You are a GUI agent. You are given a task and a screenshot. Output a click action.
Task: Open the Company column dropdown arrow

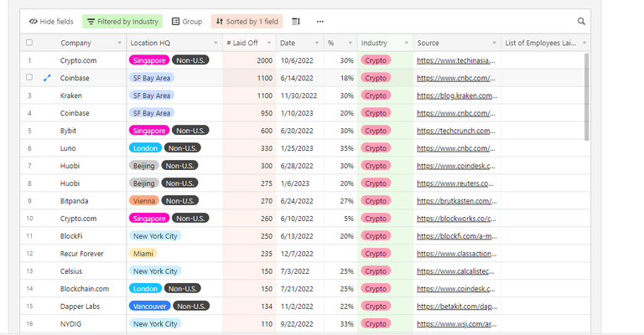(x=120, y=43)
